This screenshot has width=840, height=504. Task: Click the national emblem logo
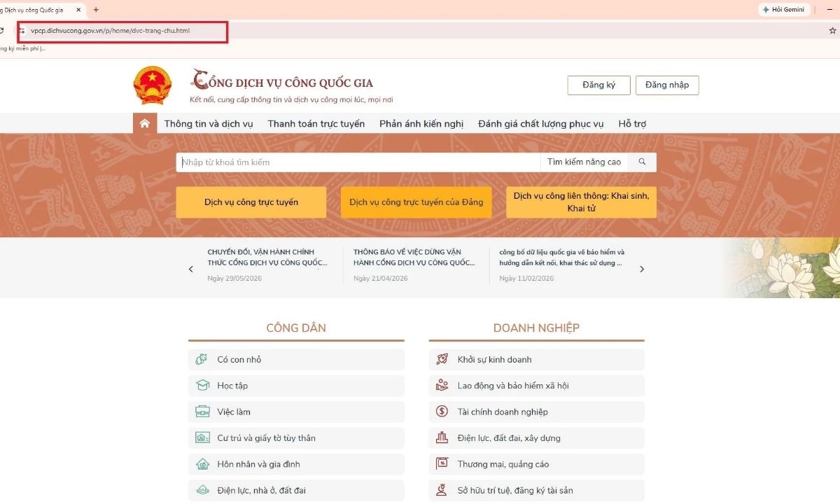click(x=153, y=85)
